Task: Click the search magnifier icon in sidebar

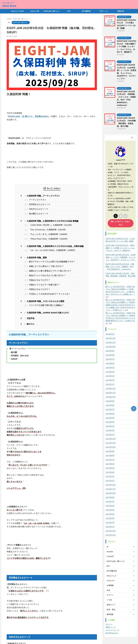Action: point(132,137)
